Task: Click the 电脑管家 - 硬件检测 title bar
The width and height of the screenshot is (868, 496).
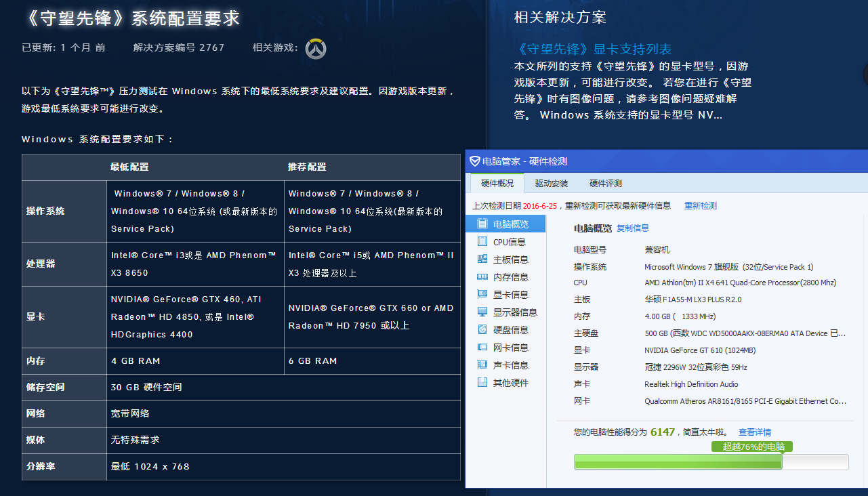Action: [x=666, y=161]
